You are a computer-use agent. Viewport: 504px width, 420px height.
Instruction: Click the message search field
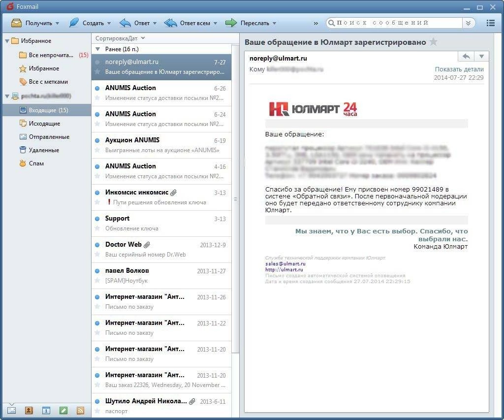point(399,23)
